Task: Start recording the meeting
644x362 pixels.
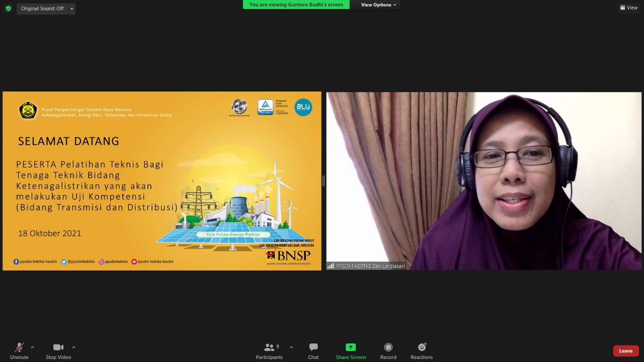Action: tap(388, 350)
